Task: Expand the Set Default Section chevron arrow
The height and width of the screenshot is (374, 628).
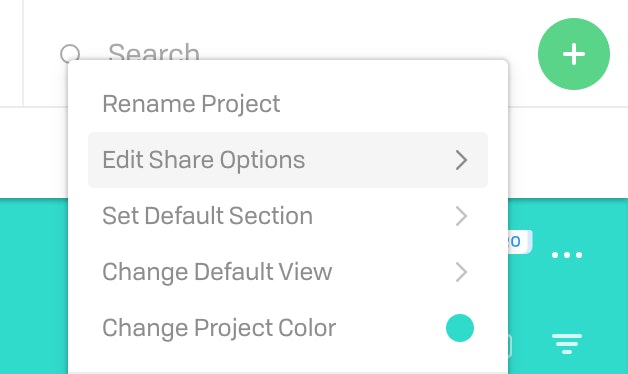Action: [461, 216]
